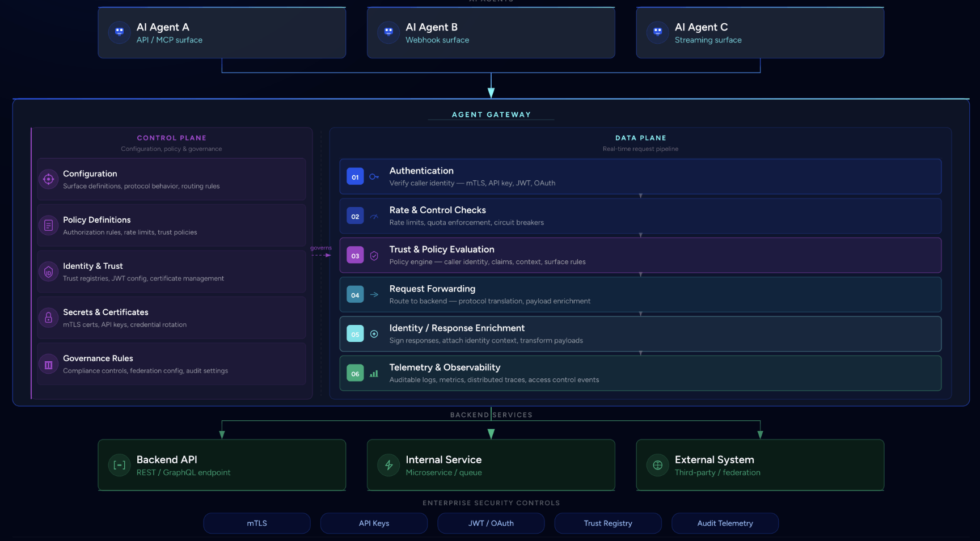
Task: Click the Policy Definitions title
Action: 96,220
